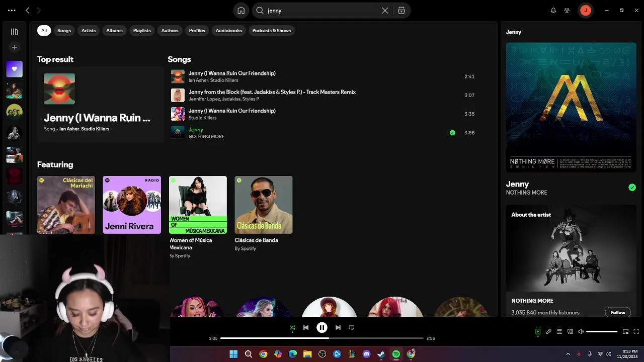Screen dimensions: 644x362
Task: Select the Audiobooks filter chip
Action: click(x=229, y=31)
